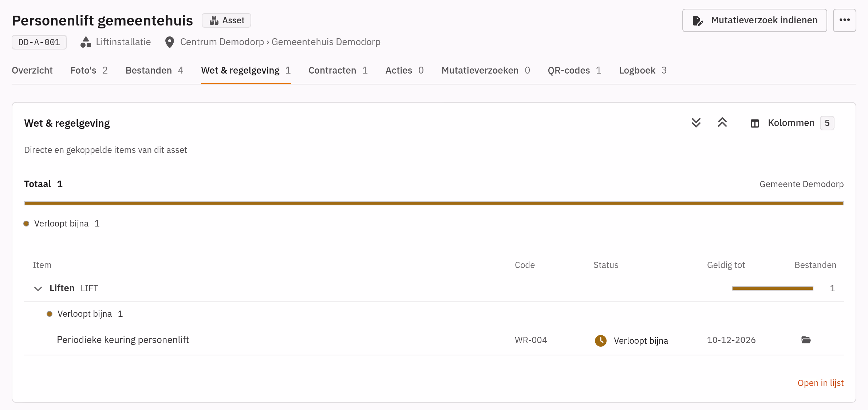The height and width of the screenshot is (410, 868).
Task: Collapse the Liften group chevron
Action: pyautogui.click(x=38, y=289)
